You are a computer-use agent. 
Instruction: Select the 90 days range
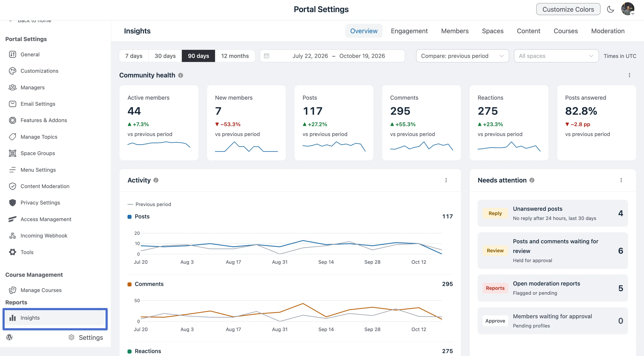tap(198, 56)
